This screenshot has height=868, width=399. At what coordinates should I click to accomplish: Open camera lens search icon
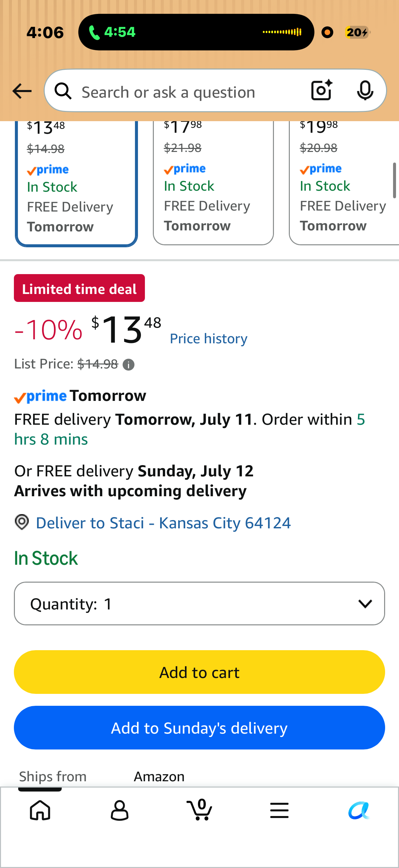coord(322,90)
